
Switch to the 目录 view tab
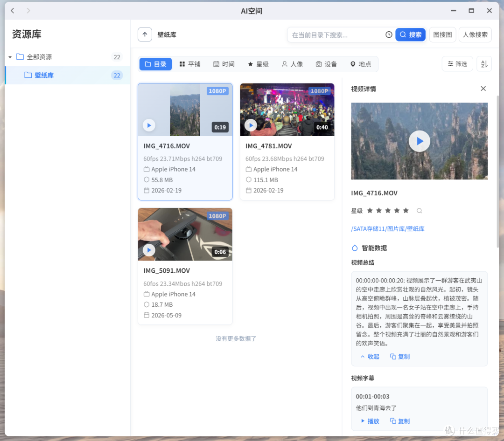pyautogui.click(x=155, y=64)
